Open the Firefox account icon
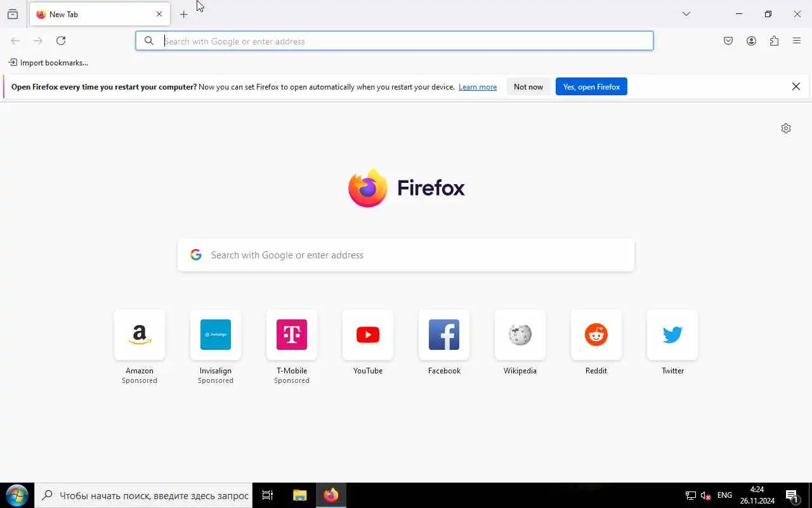 pyautogui.click(x=751, y=41)
